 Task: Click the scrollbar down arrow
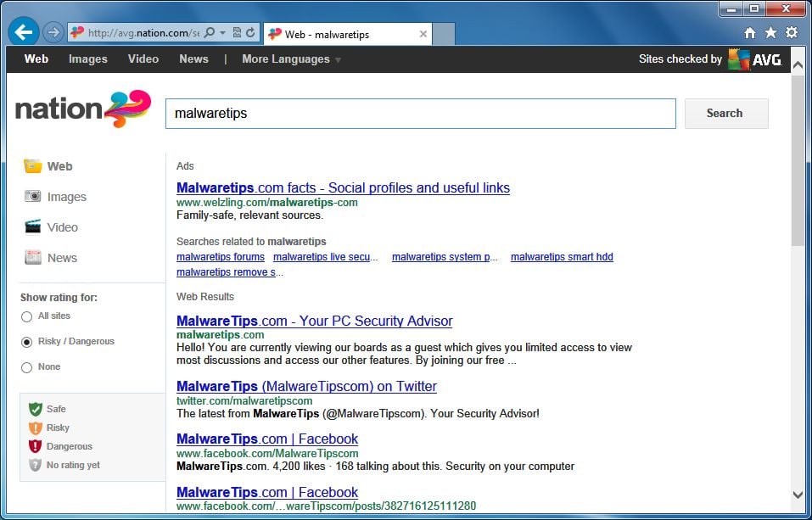[x=798, y=495]
